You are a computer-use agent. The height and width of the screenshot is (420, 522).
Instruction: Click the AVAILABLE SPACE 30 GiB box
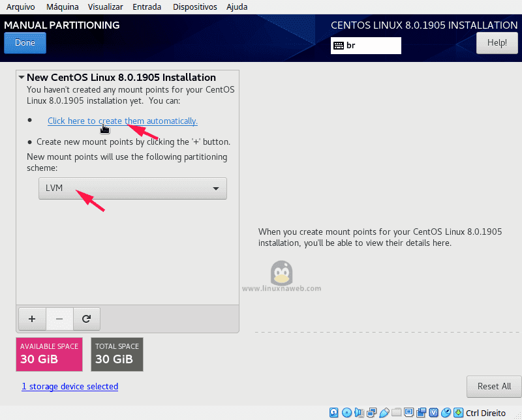[x=50, y=354]
